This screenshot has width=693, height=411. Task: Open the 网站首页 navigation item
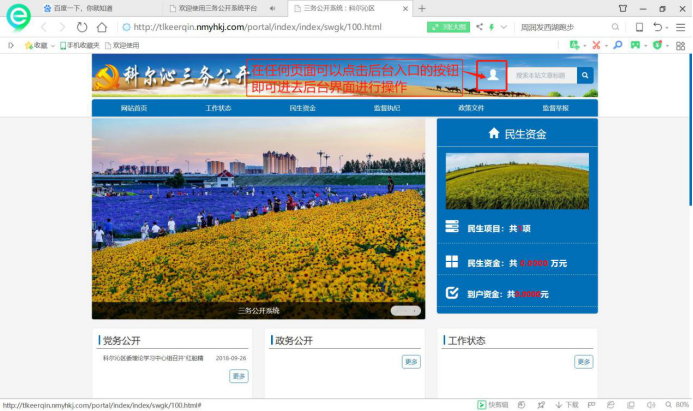click(133, 108)
